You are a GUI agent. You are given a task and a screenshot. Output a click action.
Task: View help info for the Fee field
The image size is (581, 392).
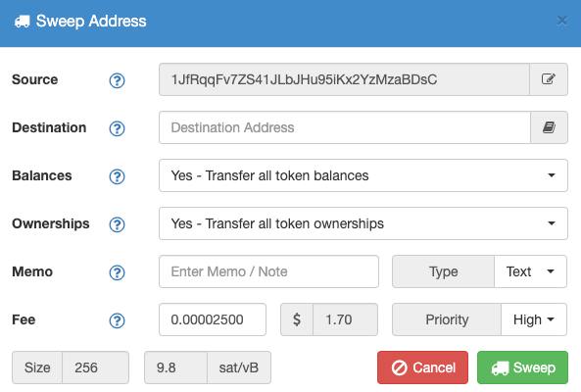click(x=118, y=320)
